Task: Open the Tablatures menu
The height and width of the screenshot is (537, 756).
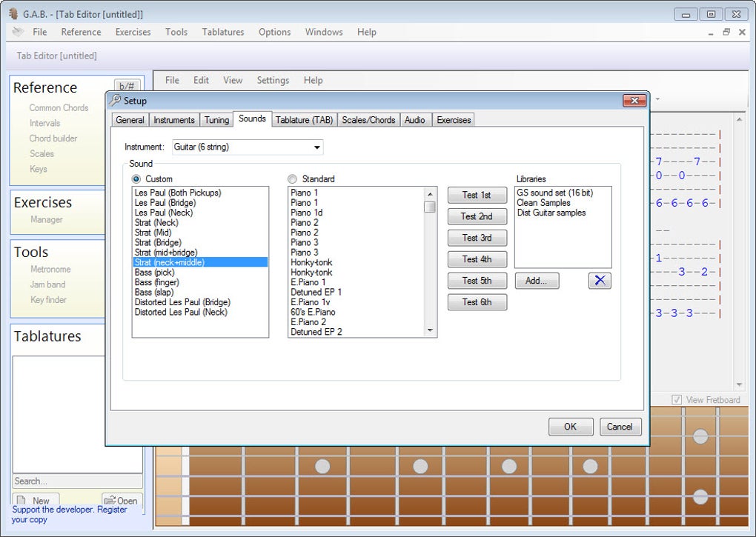Action: (223, 32)
